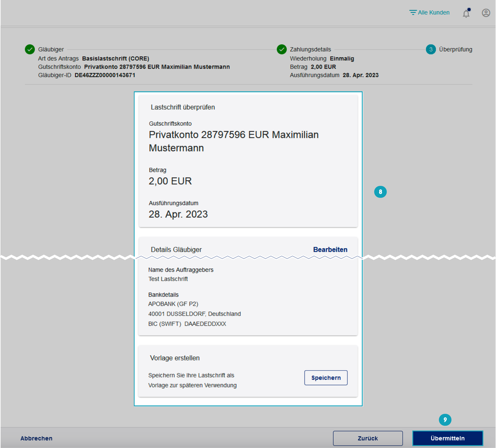Go to the Zahlungsdetails step label
Viewport: 496px width, 448px height.
click(x=311, y=50)
